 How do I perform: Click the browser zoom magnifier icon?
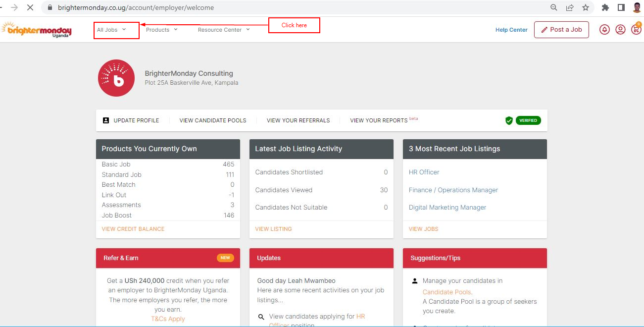(554, 7)
